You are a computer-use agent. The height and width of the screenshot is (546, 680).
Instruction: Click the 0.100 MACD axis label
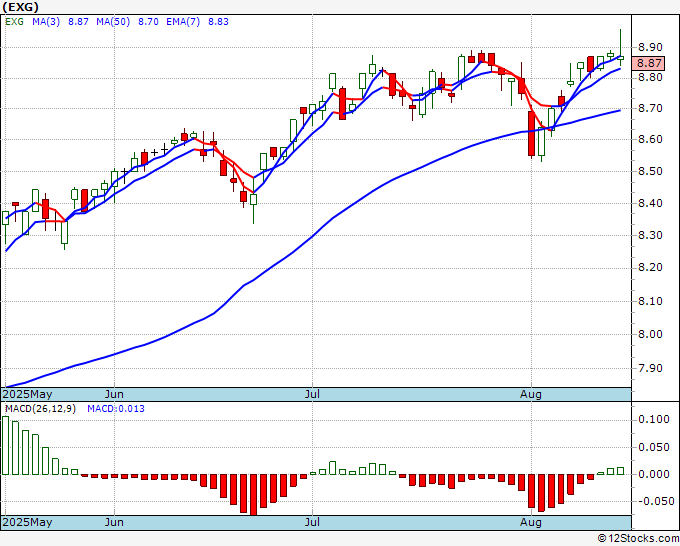(654, 419)
